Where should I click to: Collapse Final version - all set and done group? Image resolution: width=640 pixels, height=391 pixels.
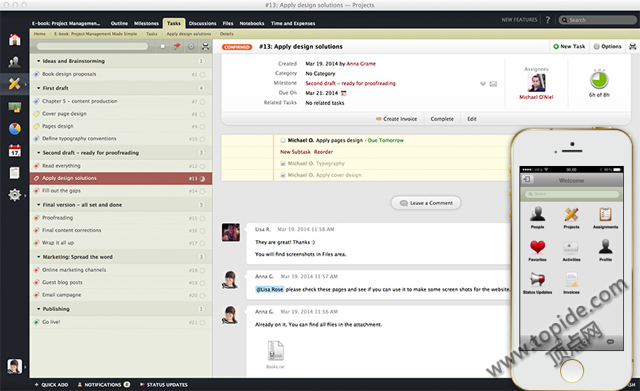click(38, 205)
